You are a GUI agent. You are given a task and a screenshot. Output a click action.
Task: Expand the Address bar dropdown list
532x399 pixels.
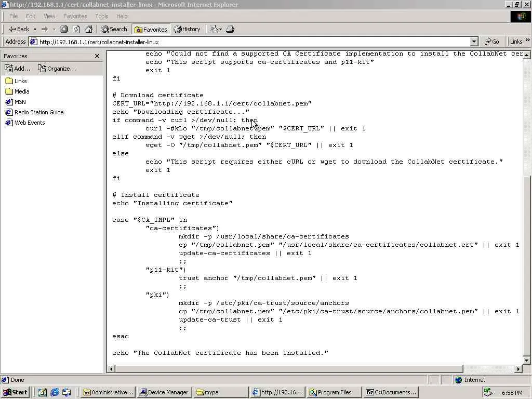click(474, 42)
